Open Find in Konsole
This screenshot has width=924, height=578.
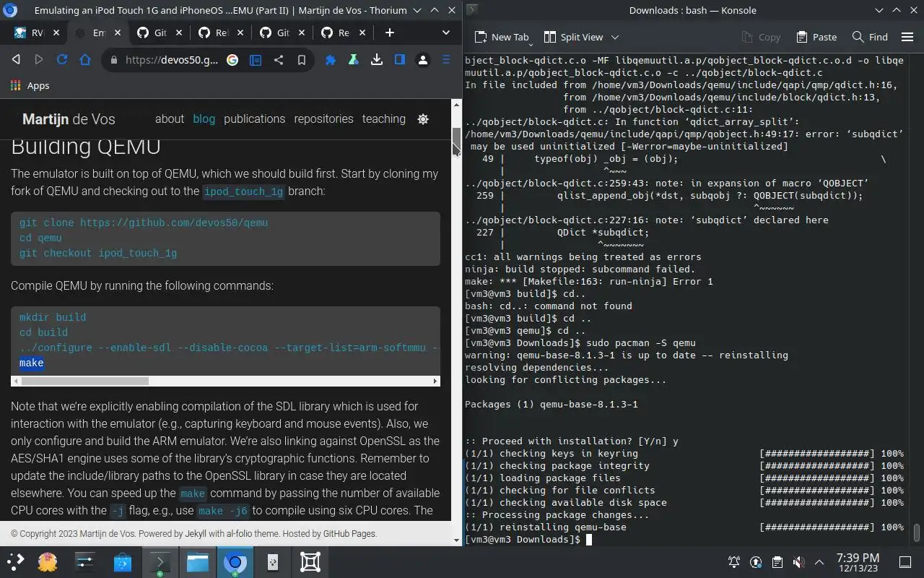[x=870, y=37]
